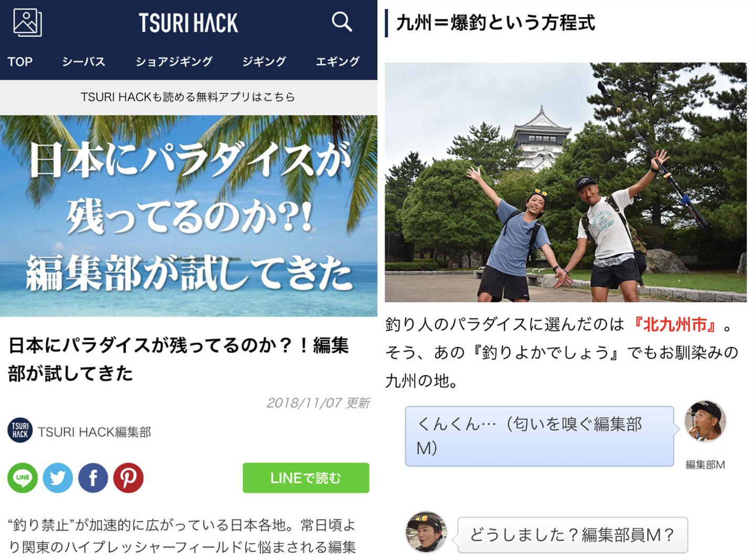Screen dimensions: 756x560
Task: Switch to the ジギング tab
Action: click(264, 61)
